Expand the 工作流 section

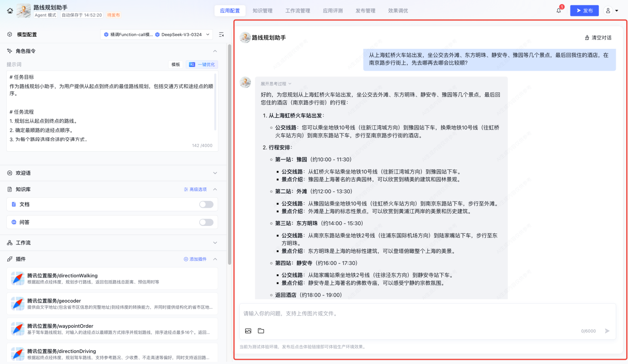click(215, 243)
